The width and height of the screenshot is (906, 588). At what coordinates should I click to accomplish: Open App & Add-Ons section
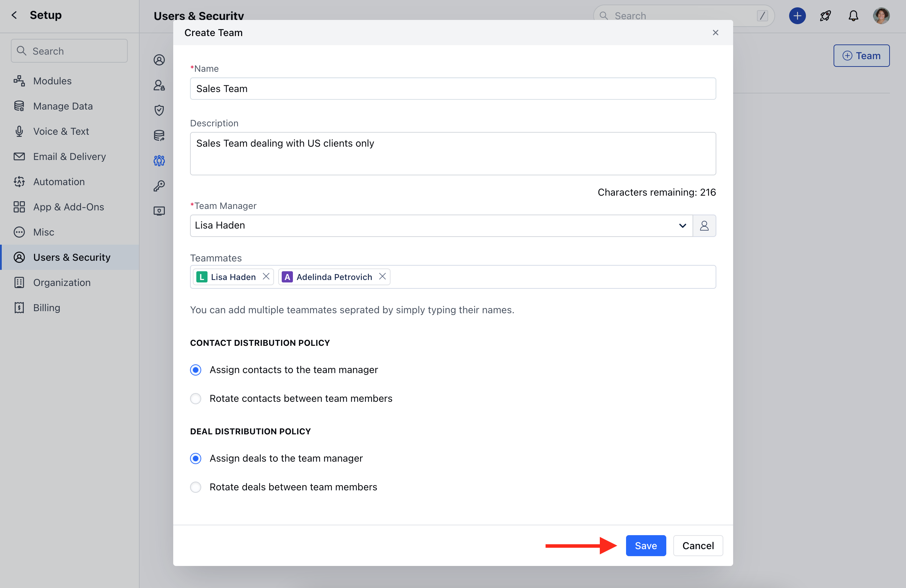[69, 207]
